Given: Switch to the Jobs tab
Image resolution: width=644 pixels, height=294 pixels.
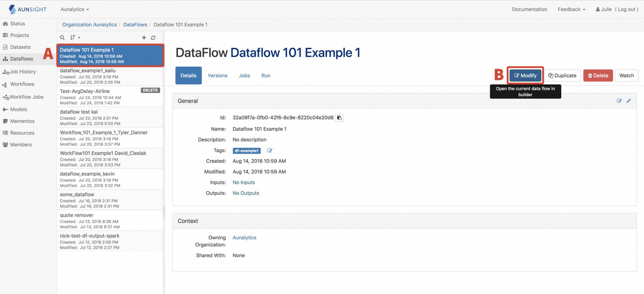Looking at the screenshot, I should click(245, 76).
